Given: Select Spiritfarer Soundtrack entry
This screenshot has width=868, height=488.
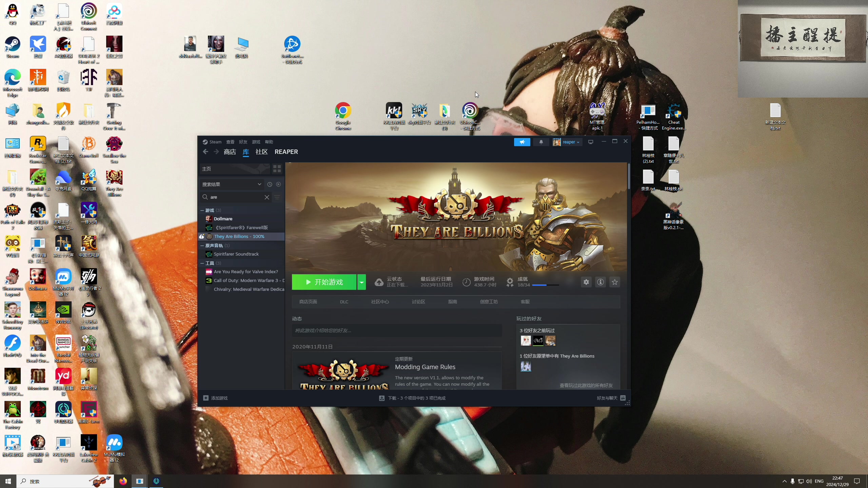Looking at the screenshot, I should (241, 254).
